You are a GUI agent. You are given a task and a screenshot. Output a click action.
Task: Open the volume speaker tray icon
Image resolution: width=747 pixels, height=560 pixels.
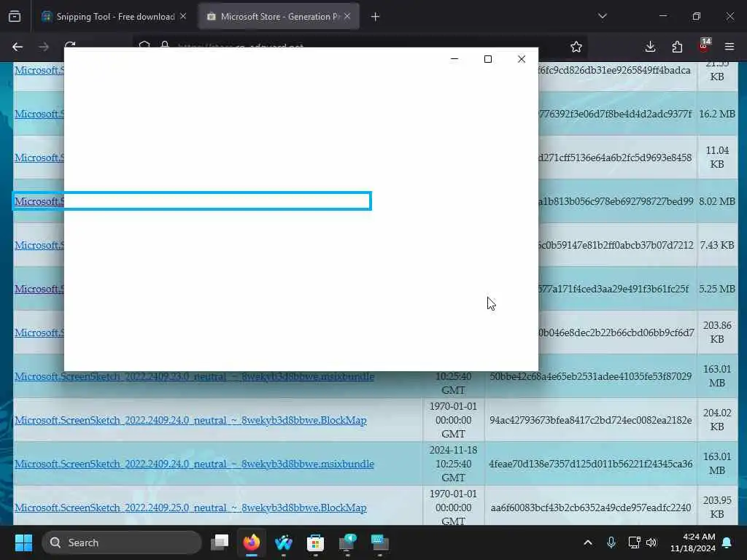click(x=651, y=542)
